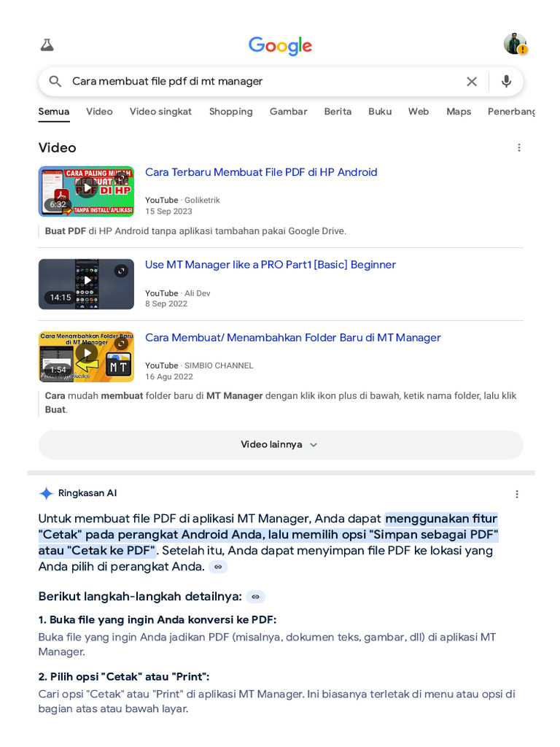Open Cara Terbaru Membuat File PDF link
Screen dimensions: 560x747
(x=261, y=172)
